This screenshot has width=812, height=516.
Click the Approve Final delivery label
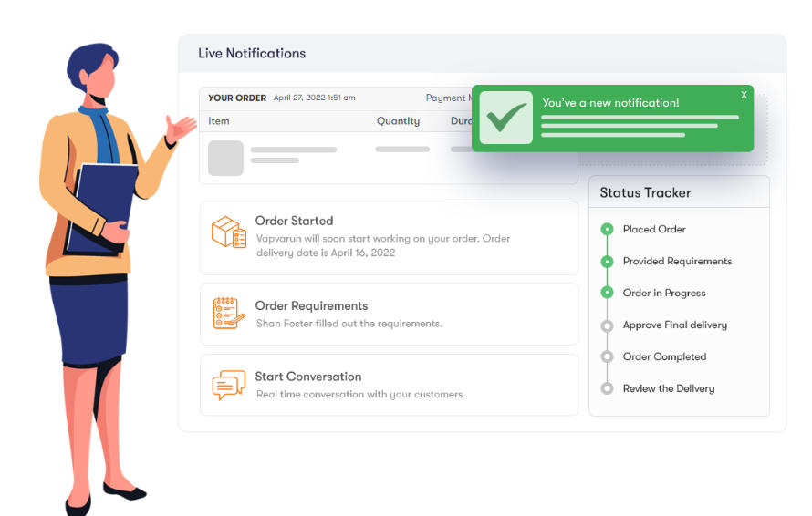coord(675,325)
